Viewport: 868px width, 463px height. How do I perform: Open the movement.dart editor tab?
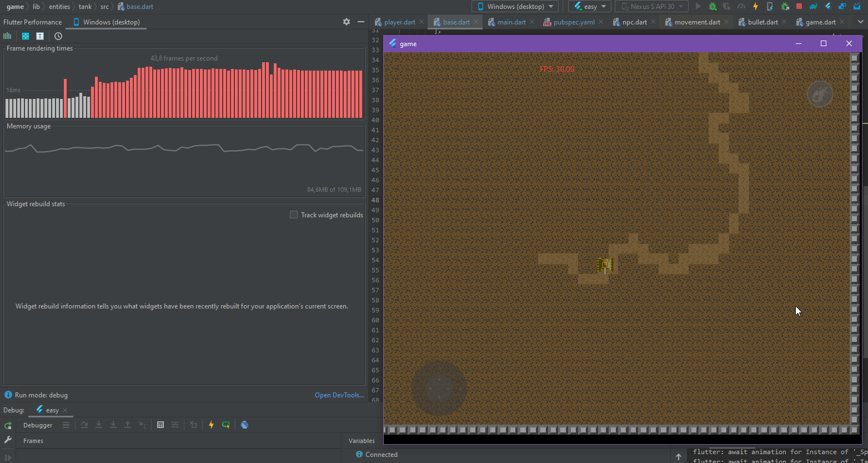click(x=697, y=22)
